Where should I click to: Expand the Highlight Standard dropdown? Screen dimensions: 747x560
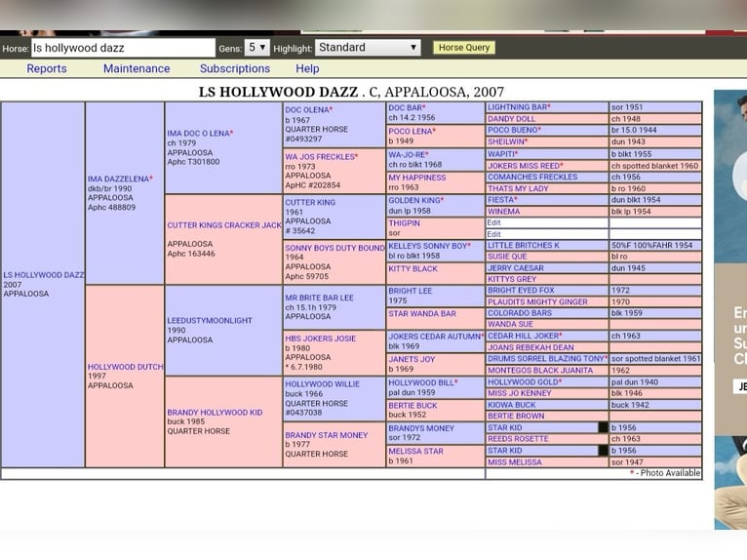pos(368,47)
